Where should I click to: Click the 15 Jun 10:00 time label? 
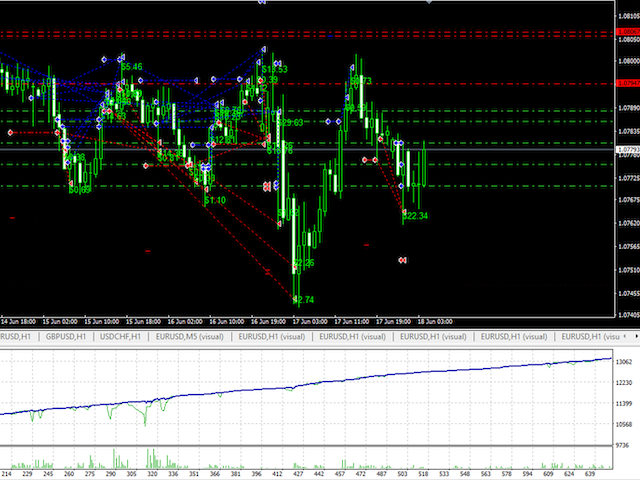point(102,322)
